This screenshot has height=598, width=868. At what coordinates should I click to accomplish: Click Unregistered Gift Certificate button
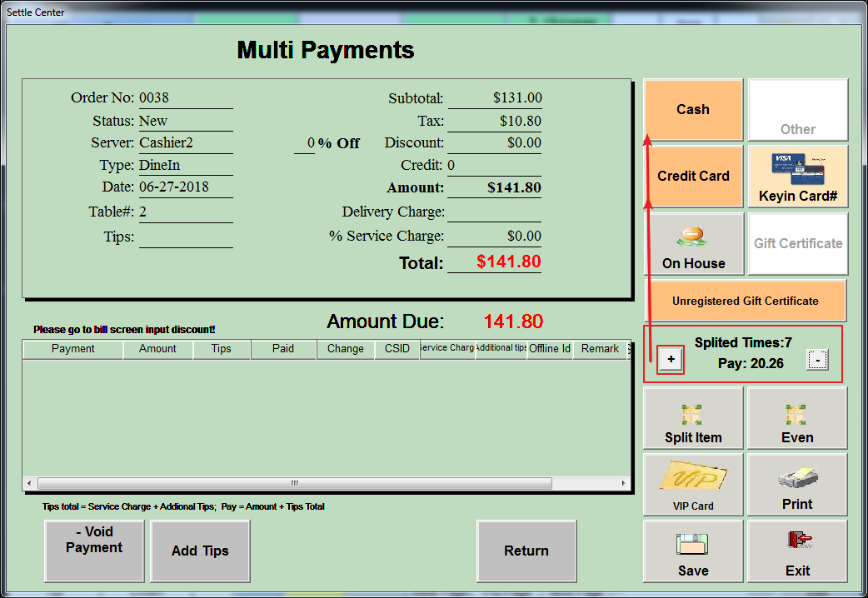(x=745, y=301)
